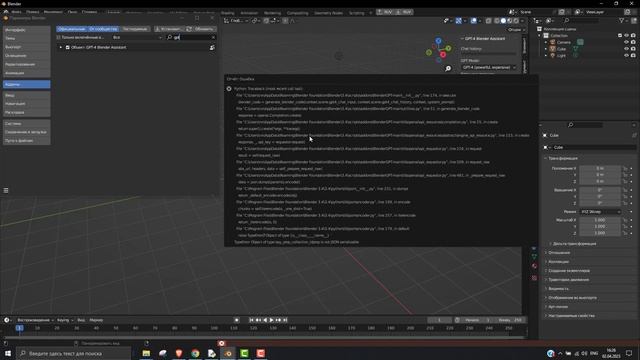Open the Система preferences section
640x360 pixels.
27,123
